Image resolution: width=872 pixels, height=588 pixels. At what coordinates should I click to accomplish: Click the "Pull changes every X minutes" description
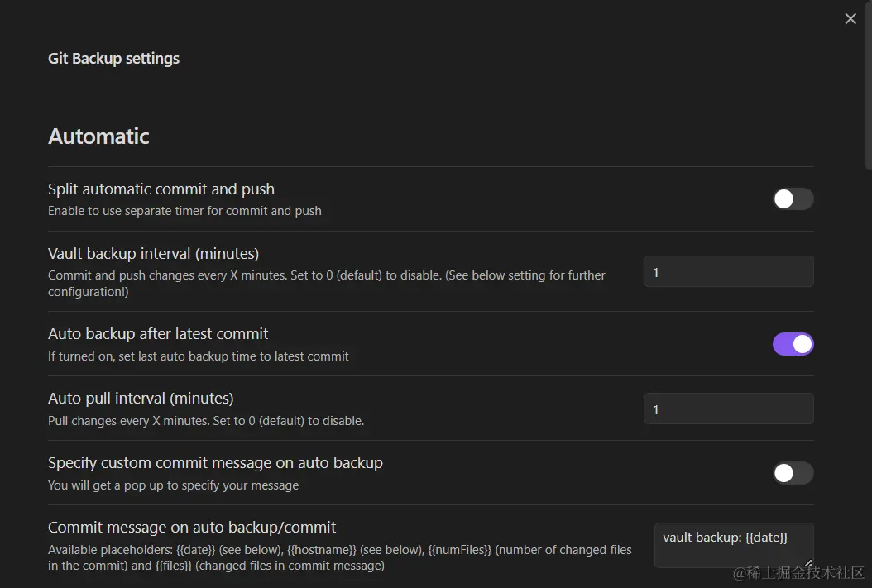[x=205, y=421]
